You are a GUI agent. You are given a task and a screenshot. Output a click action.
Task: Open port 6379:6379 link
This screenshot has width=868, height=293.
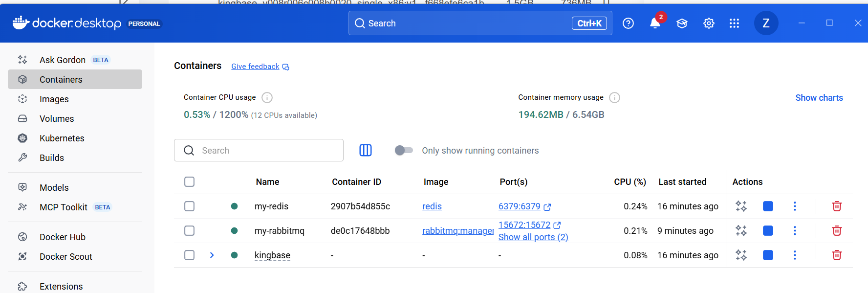tap(520, 206)
